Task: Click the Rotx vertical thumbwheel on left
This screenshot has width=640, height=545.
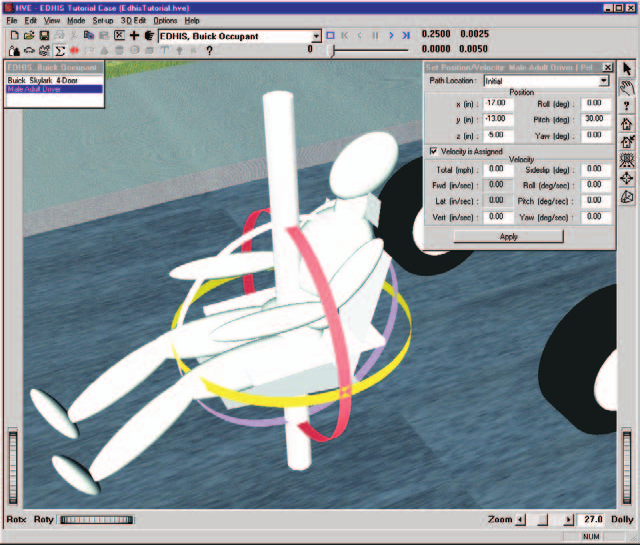Action: pos(13,467)
